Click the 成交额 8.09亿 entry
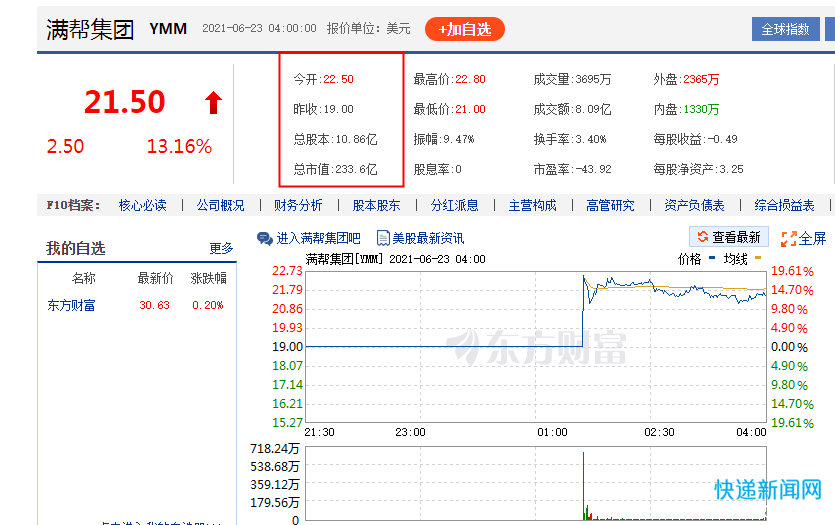The height and width of the screenshot is (525, 835). click(x=572, y=109)
